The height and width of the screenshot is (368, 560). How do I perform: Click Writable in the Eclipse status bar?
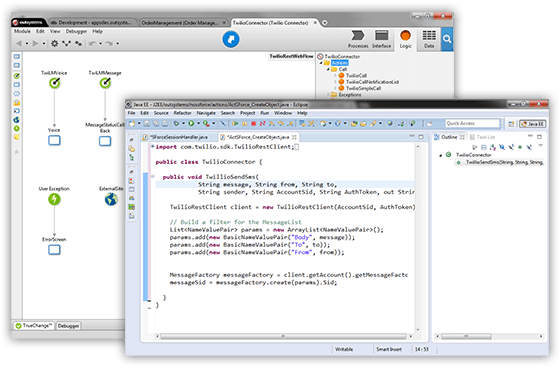[x=344, y=349]
